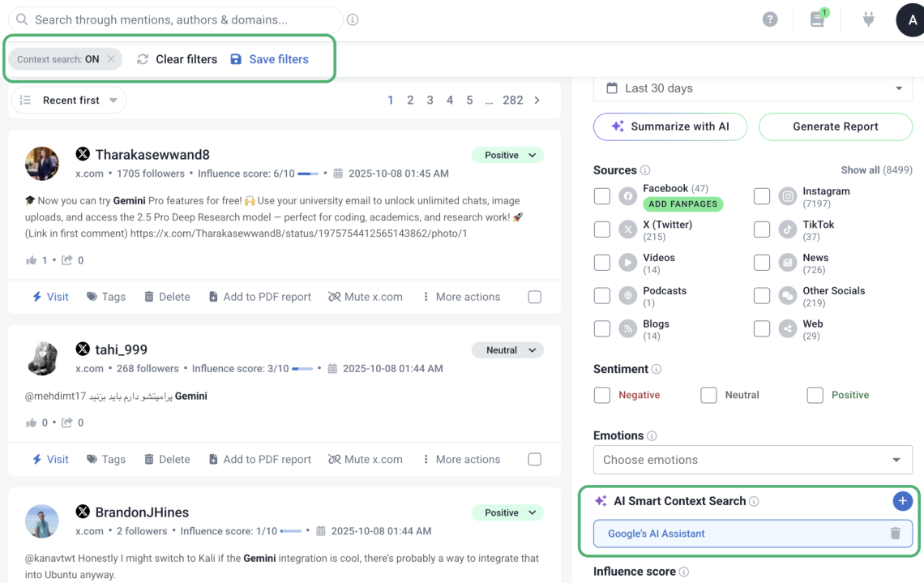
Task: Click the Generate Report button
Action: pos(835,126)
